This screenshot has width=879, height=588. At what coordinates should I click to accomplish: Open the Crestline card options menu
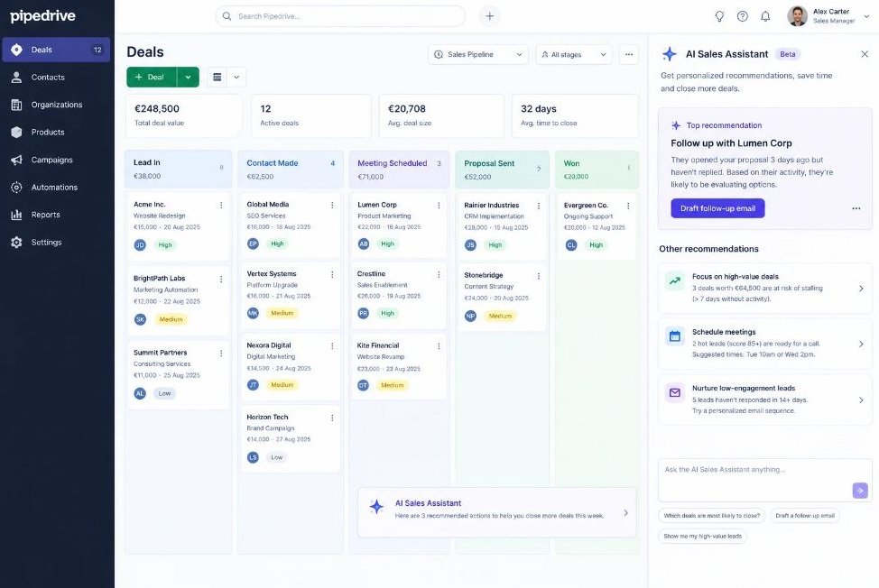click(439, 274)
